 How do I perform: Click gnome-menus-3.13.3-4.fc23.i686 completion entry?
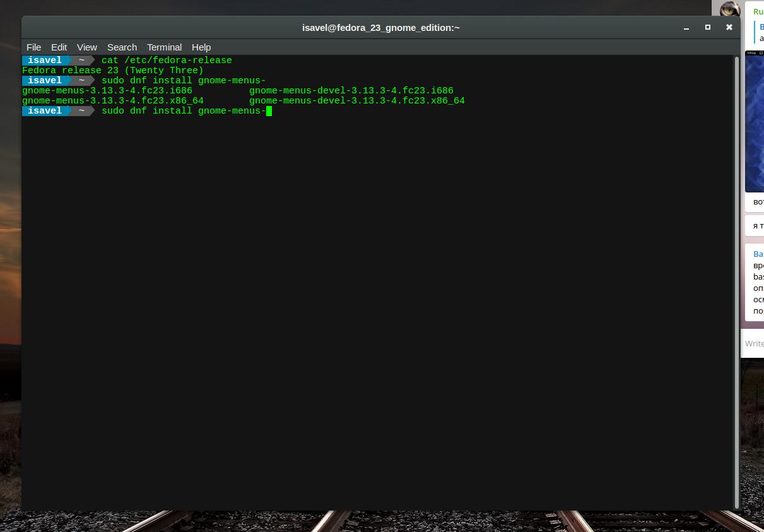point(107,90)
